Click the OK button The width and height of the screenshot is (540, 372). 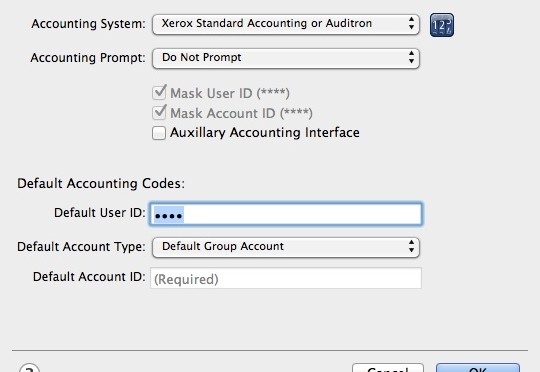(478, 368)
